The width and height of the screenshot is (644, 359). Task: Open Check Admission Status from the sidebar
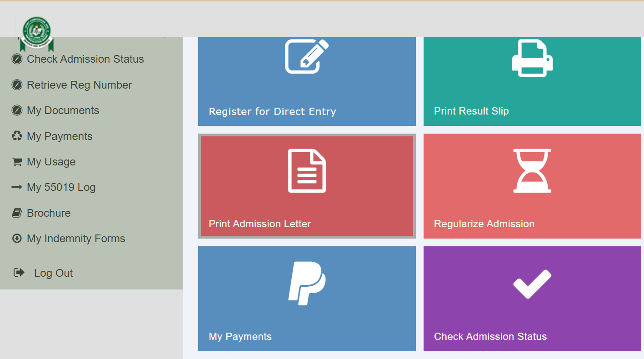click(85, 59)
